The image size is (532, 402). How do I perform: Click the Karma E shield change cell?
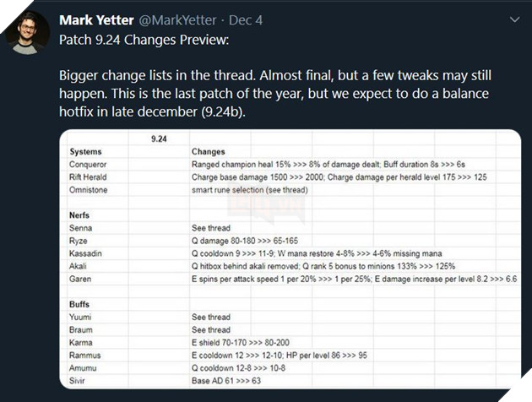coord(245,343)
